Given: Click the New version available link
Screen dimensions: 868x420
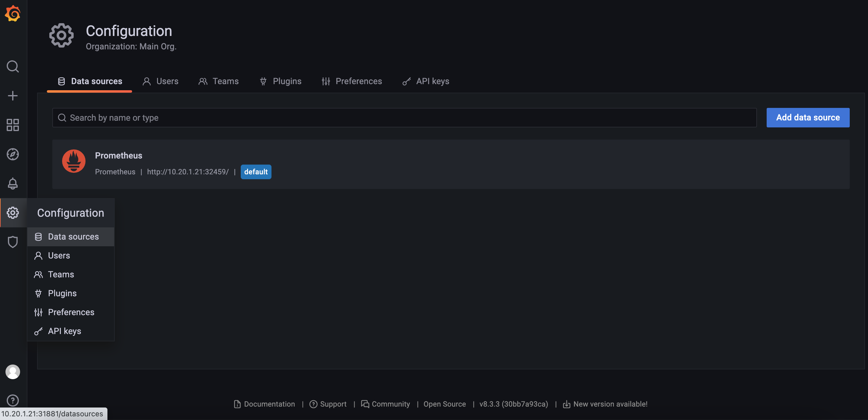Looking at the screenshot, I should [605, 404].
